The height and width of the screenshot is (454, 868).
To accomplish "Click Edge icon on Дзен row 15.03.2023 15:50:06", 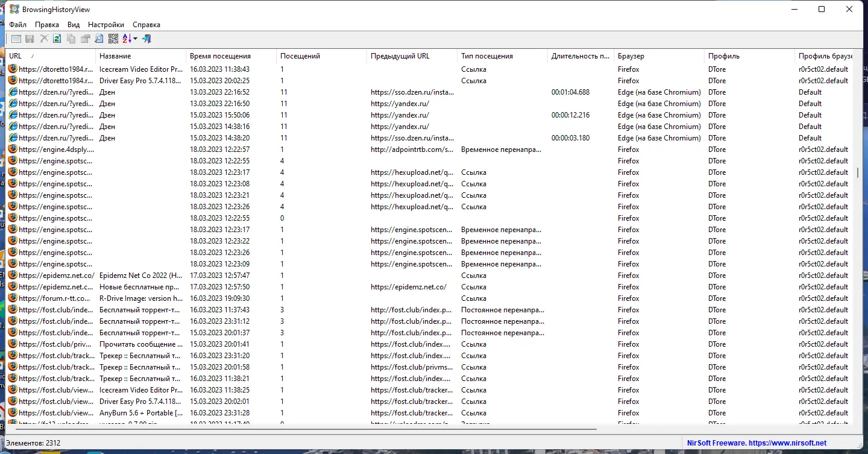I will pos(13,115).
